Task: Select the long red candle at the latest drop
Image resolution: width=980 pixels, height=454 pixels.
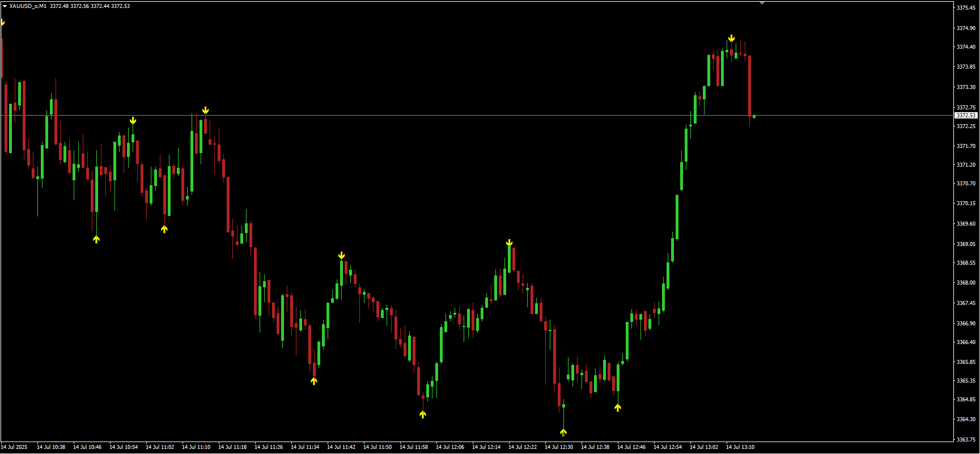Action: [749, 85]
